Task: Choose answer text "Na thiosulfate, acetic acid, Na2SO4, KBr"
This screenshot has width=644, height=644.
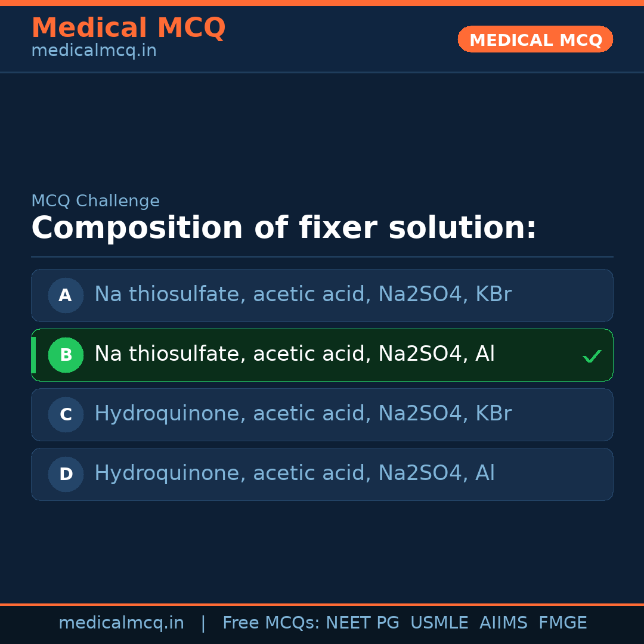Action: pyautogui.click(x=303, y=295)
